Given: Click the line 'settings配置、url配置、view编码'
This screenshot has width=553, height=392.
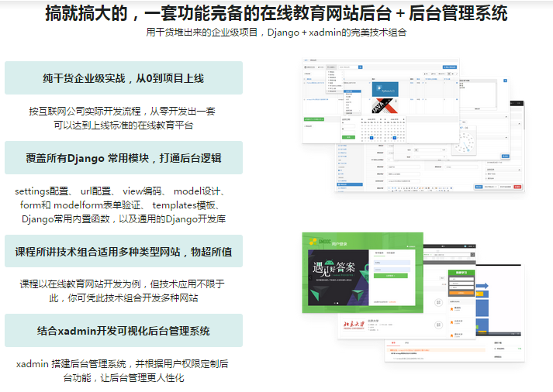Looking at the screenshot, I should [x=119, y=191].
